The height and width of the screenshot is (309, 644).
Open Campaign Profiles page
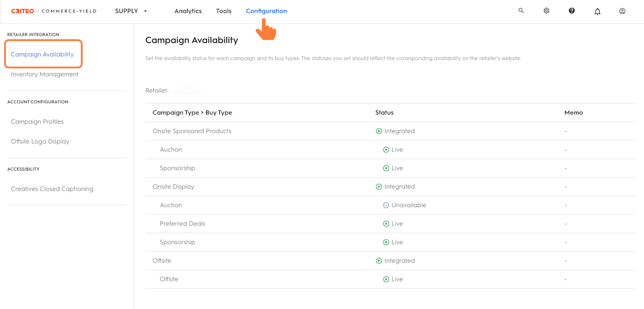[x=37, y=122]
